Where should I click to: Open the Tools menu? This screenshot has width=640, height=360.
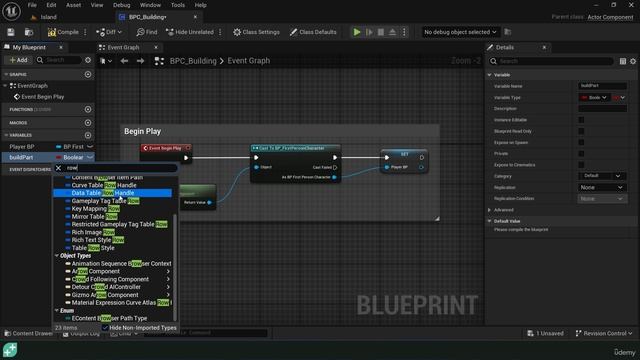178,5
